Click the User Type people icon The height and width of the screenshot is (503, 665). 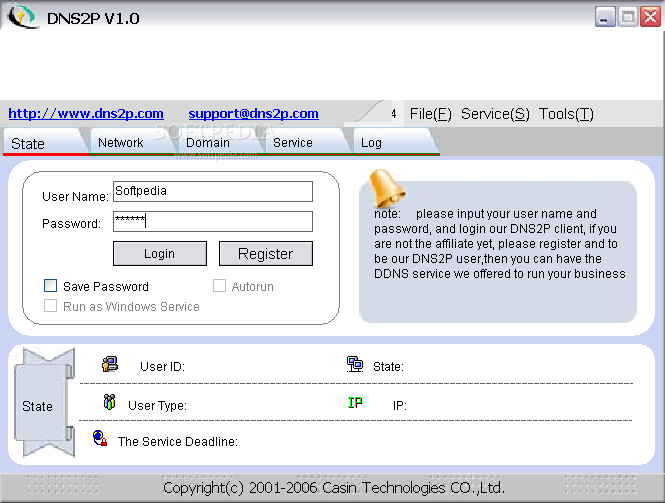coord(109,402)
